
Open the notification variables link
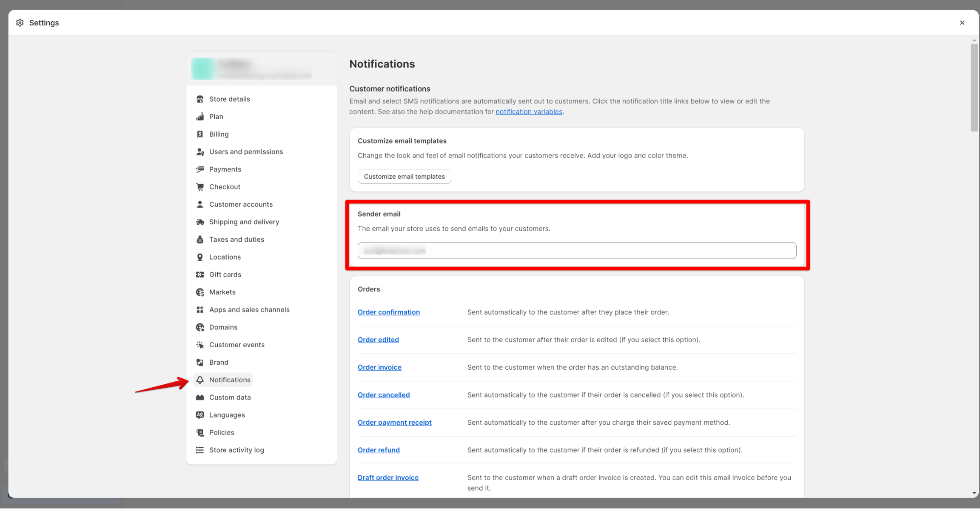(x=529, y=111)
